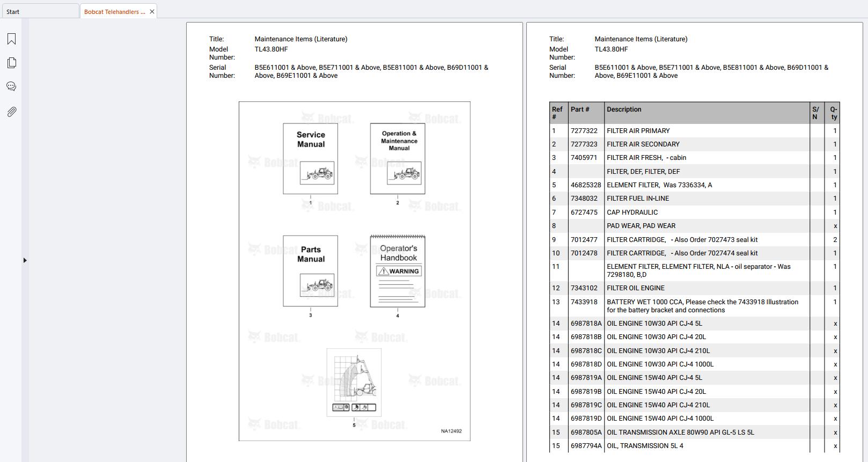The image size is (868, 462).
Task: Open the Comments panel icon
Action: 11,86
